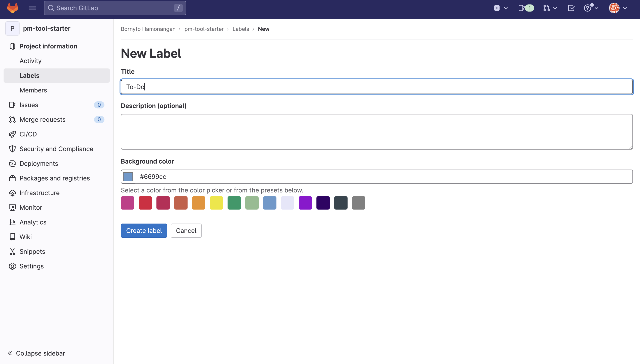This screenshot has width=640, height=364.
Task: Click the GitLab fox logo
Action: 12,8
